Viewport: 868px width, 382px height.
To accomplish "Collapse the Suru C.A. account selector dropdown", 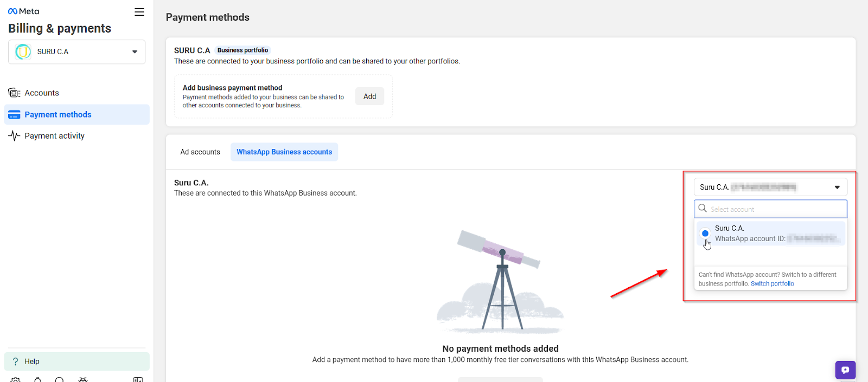I will [770, 187].
